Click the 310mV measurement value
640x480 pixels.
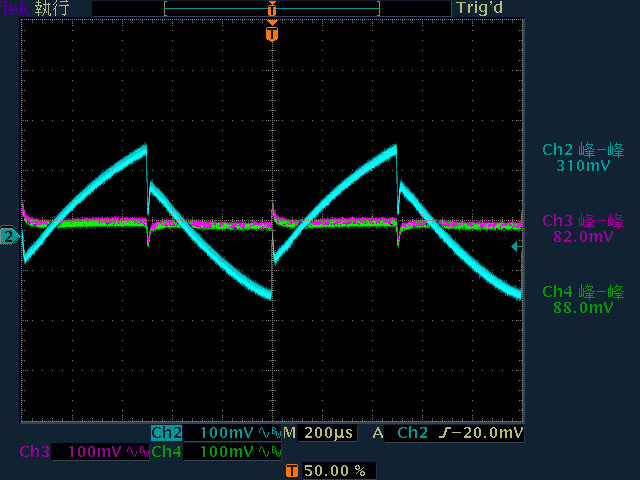point(583,166)
